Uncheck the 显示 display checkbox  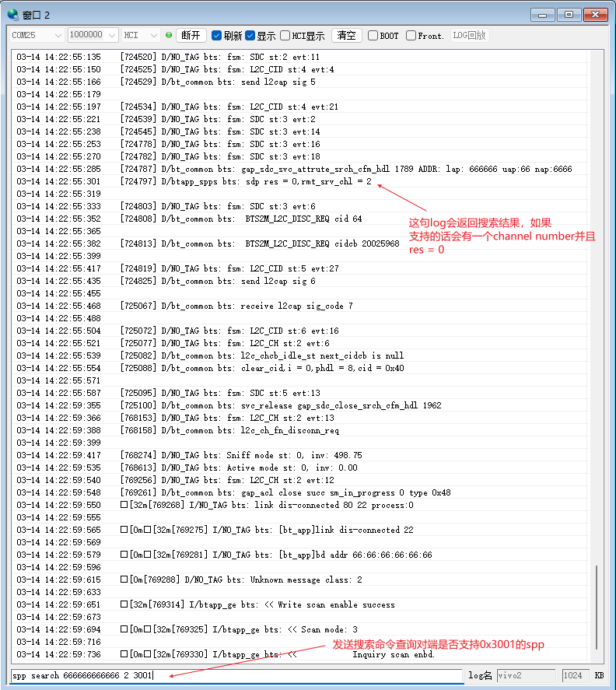[x=250, y=36]
